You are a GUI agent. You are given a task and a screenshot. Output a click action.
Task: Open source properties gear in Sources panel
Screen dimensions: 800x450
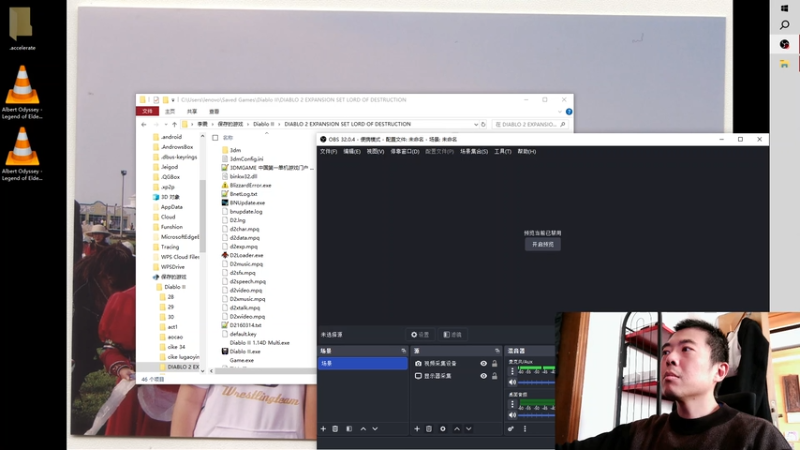(x=443, y=429)
